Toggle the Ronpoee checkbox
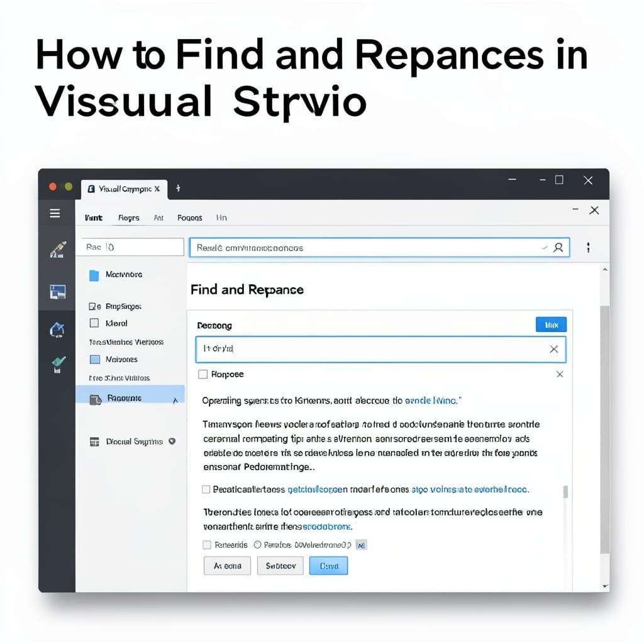This screenshot has width=644, height=644. coord(203,374)
